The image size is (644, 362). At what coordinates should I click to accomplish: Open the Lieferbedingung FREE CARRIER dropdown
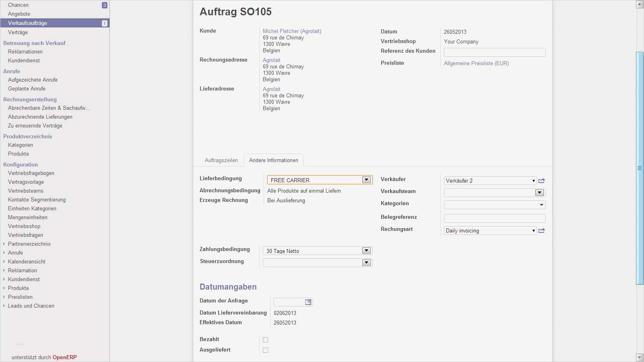(366, 180)
